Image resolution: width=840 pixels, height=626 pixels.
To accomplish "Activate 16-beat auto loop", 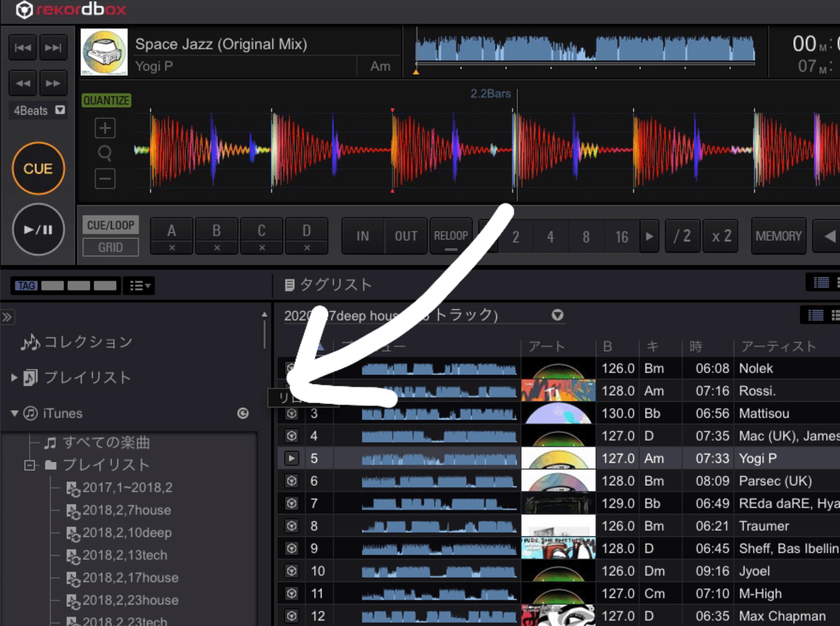I will pos(621,237).
